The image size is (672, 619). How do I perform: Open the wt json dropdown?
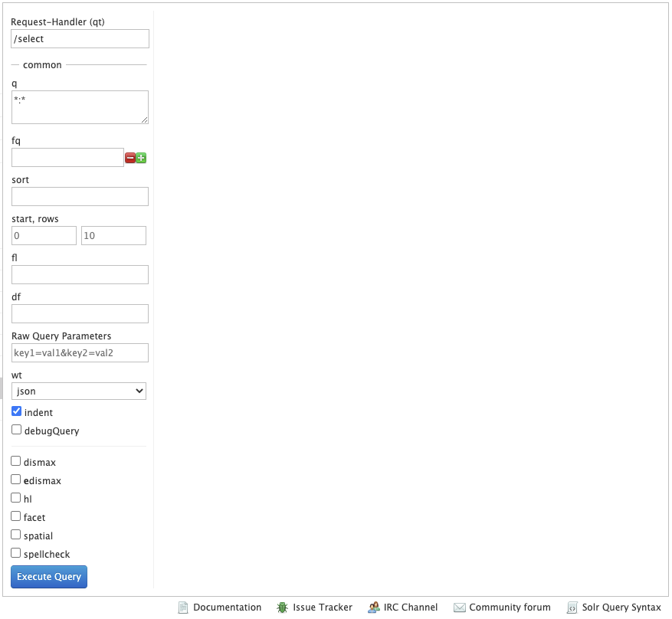[79, 391]
